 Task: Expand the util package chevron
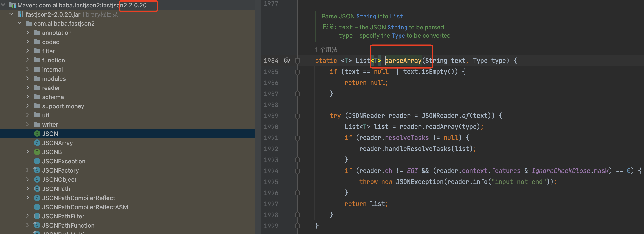click(x=28, y=115)
